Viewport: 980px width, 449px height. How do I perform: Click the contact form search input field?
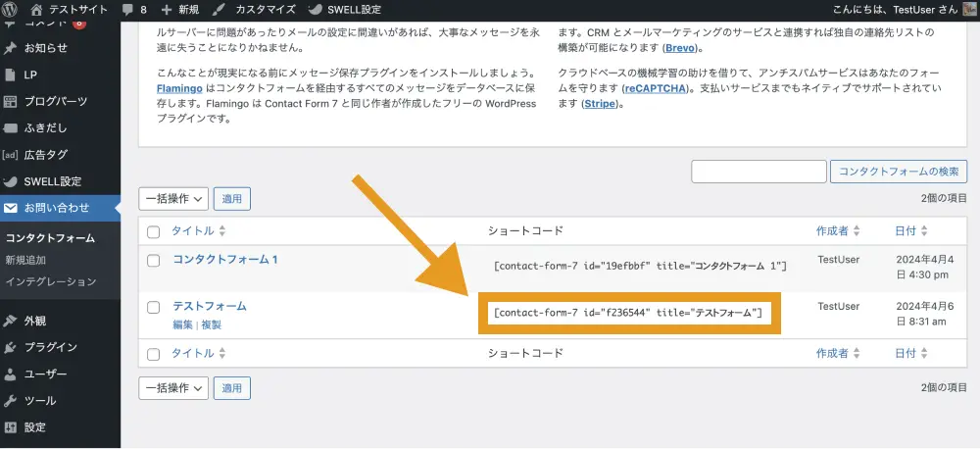(x=759, y=172)
